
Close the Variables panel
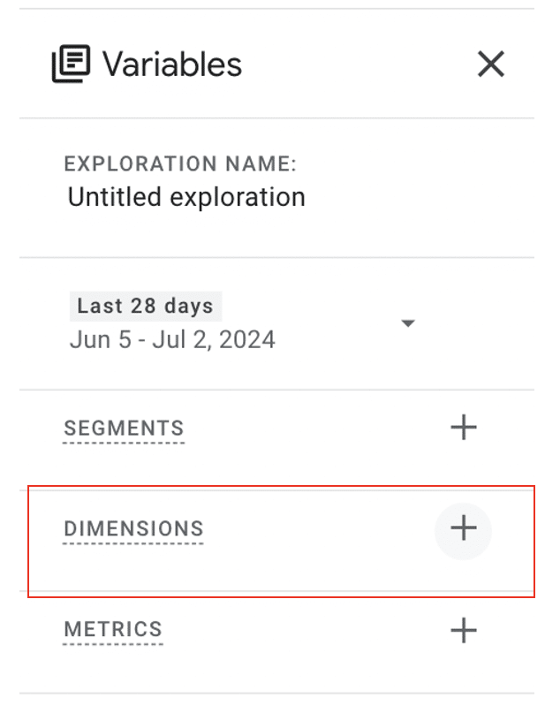click(x=490, y=64)
